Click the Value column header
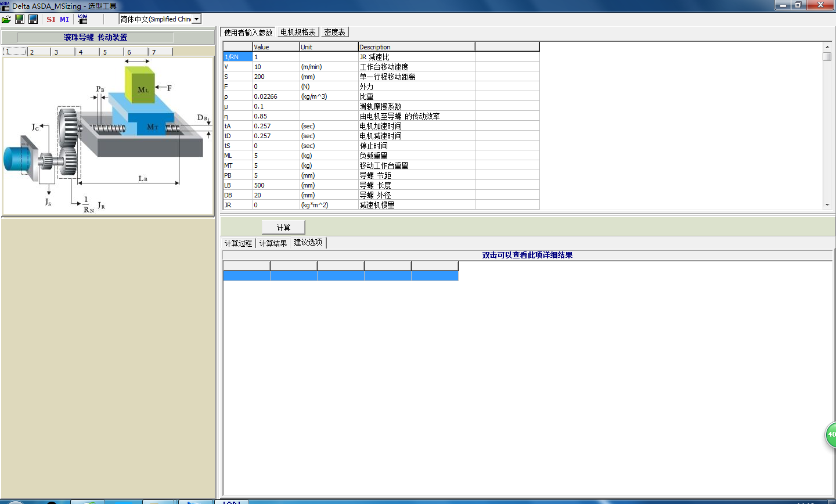The height and width of the screenshot is (504, 836). pyautogui.click(x=276, y=47)
